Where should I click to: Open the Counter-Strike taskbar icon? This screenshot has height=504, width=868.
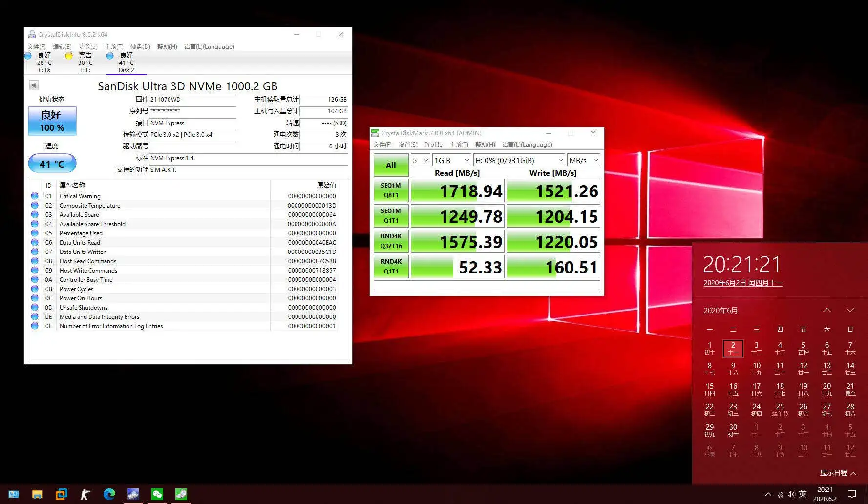(85, 494)
